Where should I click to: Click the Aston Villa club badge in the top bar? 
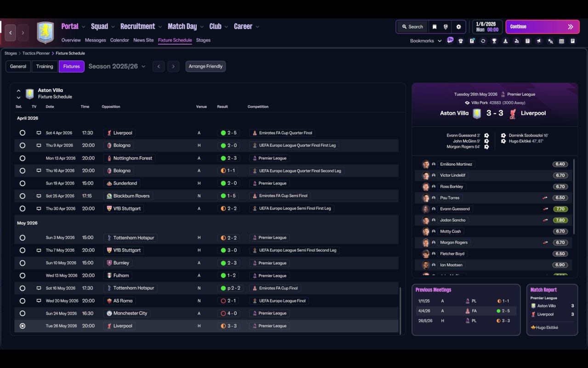coord(45,33)
